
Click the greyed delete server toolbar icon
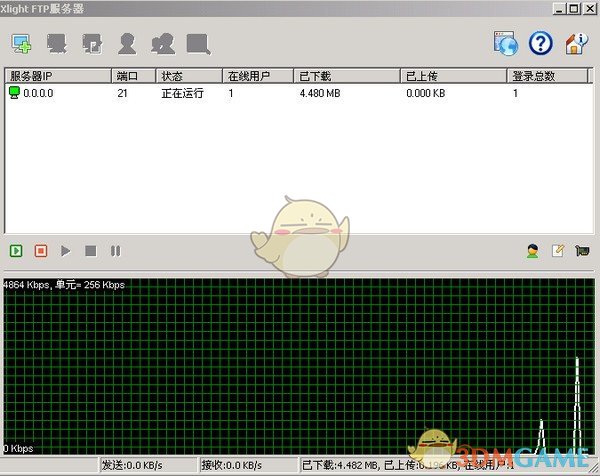(57, 44)
